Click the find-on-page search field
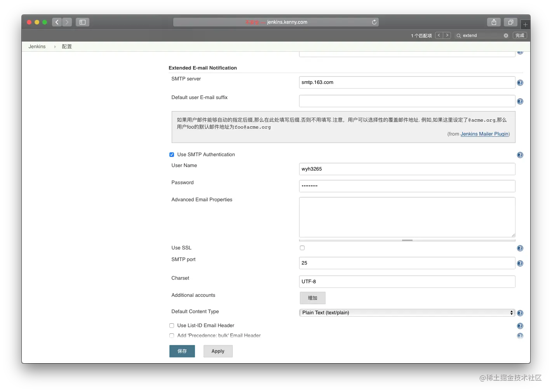Viewport: 552px width, 392px height. click(482, 35)
